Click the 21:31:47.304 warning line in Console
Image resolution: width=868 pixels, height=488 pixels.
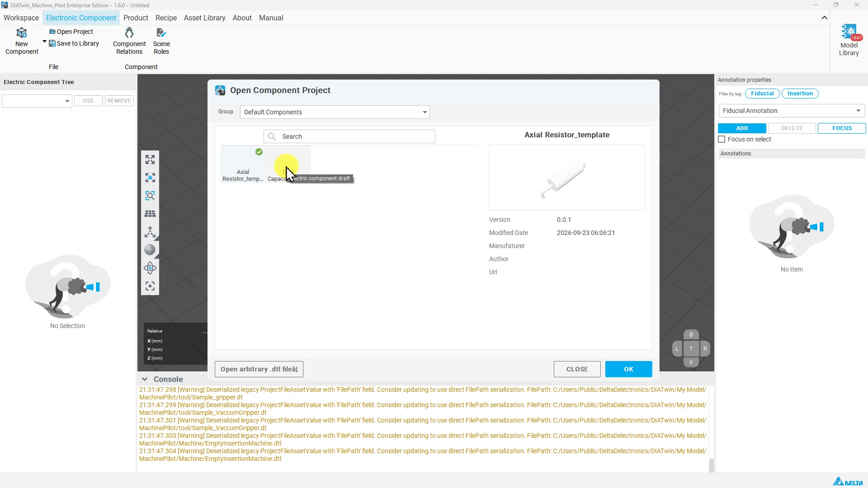click(423, 455)
